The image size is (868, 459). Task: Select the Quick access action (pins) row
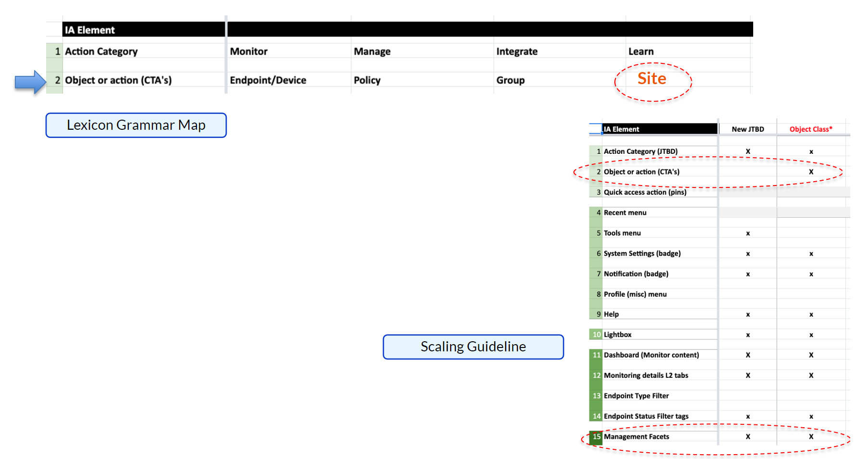645,192
